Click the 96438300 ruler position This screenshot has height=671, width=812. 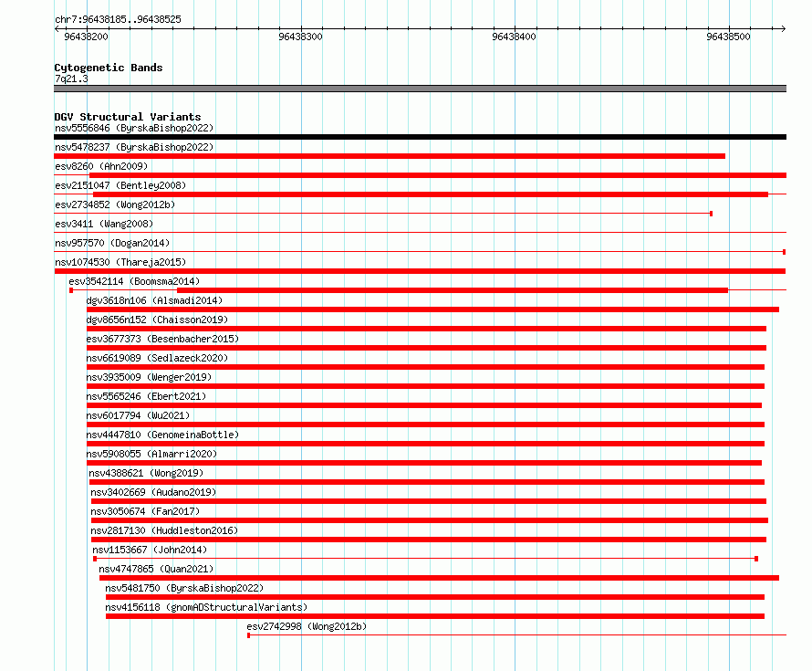(300, 37)
